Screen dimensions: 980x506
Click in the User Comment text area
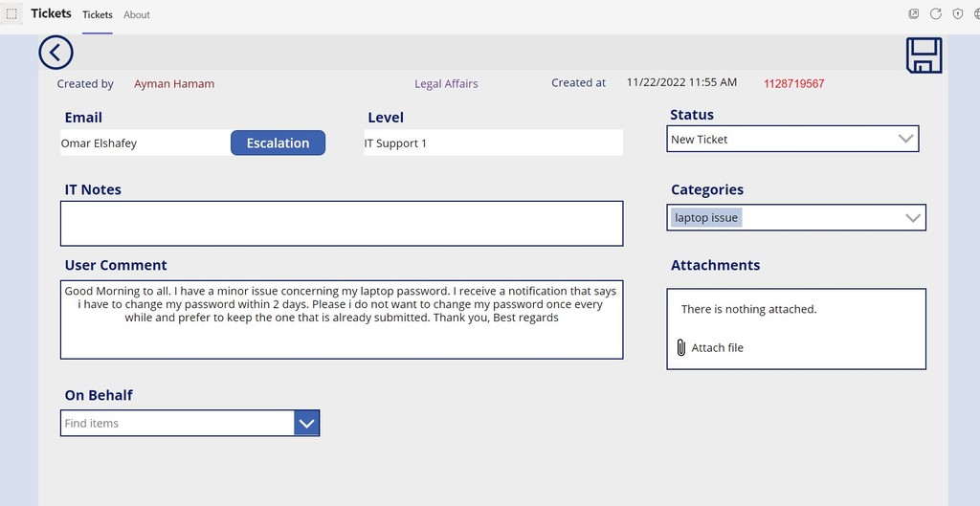342,319
